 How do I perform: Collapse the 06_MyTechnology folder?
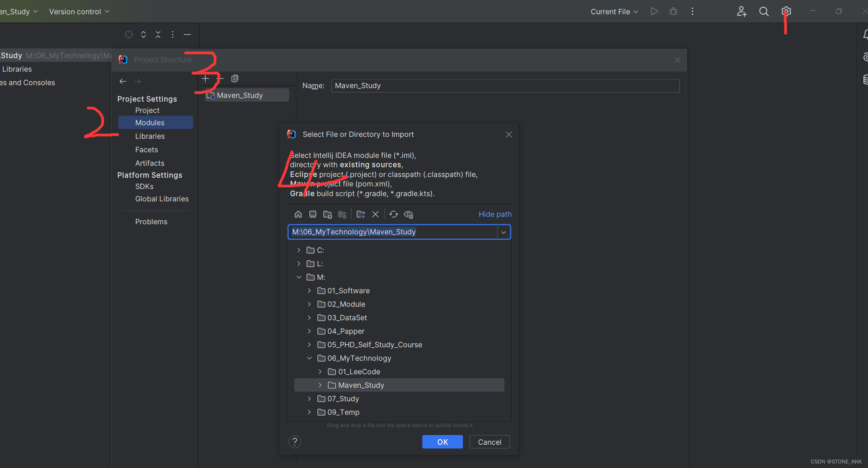309,358
